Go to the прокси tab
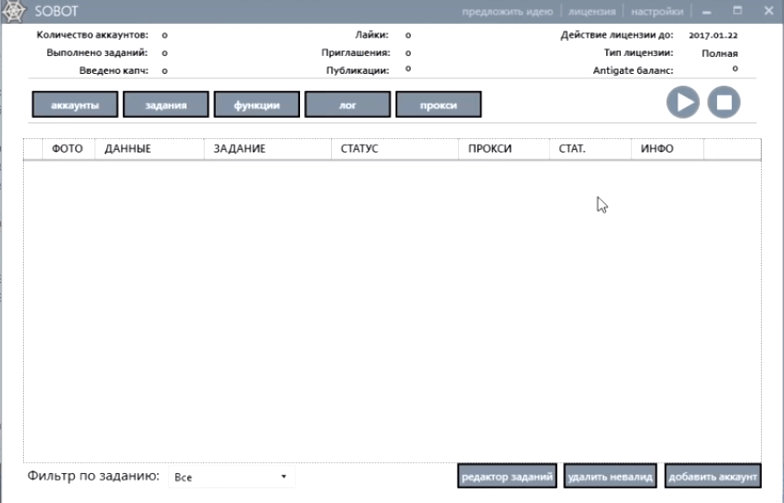784x503 pixels. [438, 105]
